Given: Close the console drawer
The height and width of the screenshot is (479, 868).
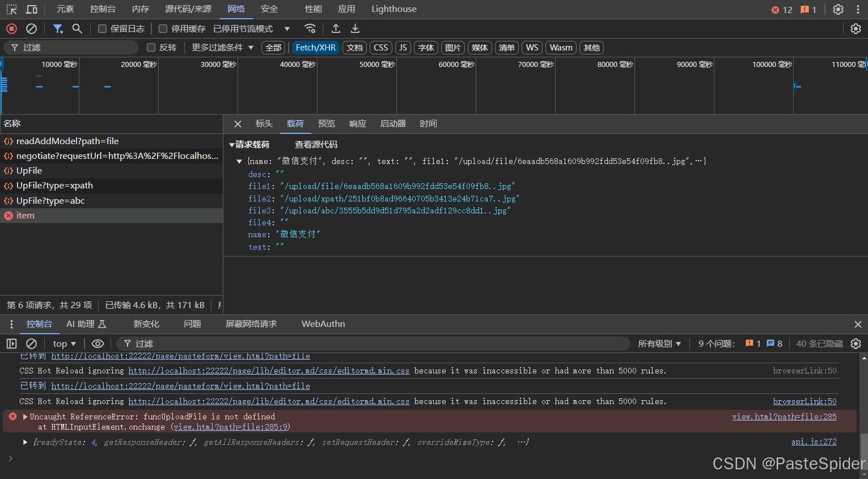Looking at the screenshot, I should (x=858, y=324).
